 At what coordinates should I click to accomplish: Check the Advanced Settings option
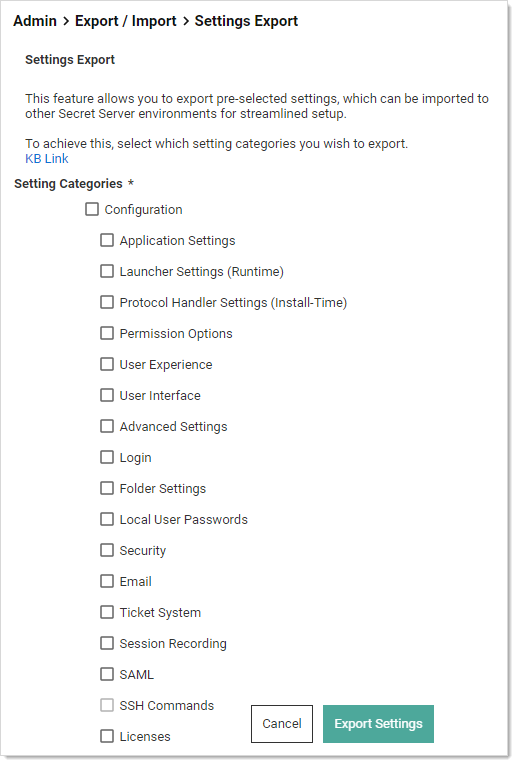coord(107,426)
